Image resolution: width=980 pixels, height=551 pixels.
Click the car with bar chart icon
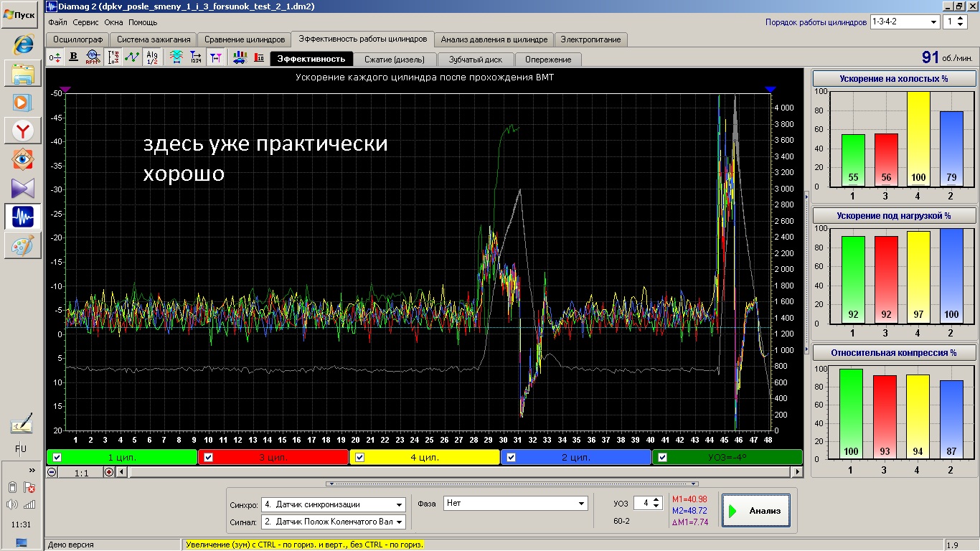(x=239, y=58)
